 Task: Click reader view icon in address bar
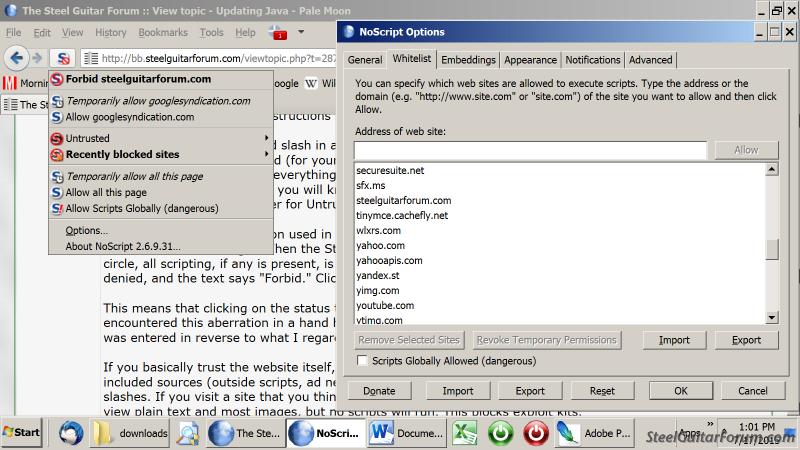91,58
